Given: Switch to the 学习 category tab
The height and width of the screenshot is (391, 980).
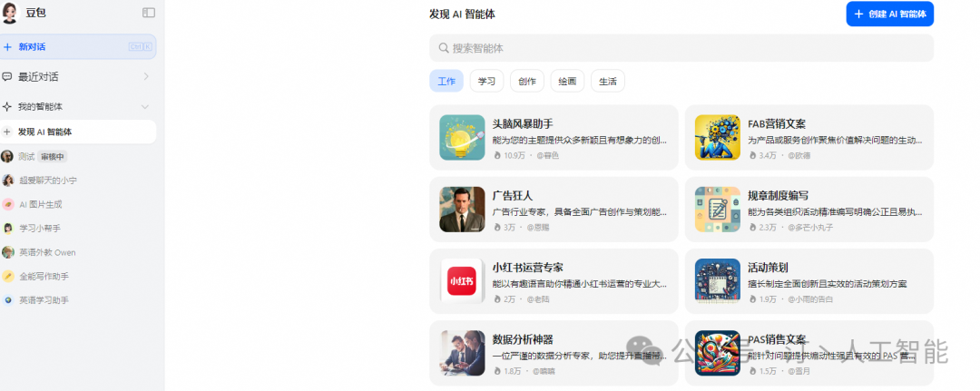Looking at the screenshot, I should pyautogui.click(x=486, y=82).
